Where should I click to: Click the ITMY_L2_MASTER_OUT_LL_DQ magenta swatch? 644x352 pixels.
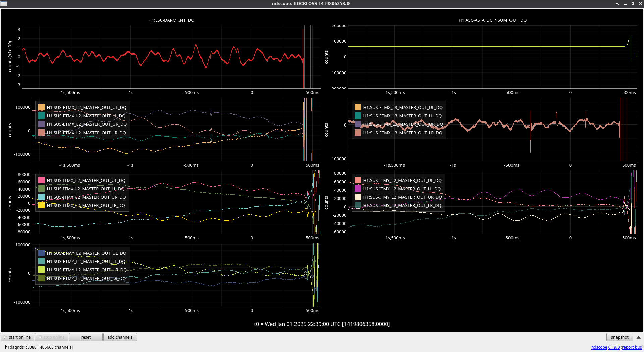[x=358, y=189]
